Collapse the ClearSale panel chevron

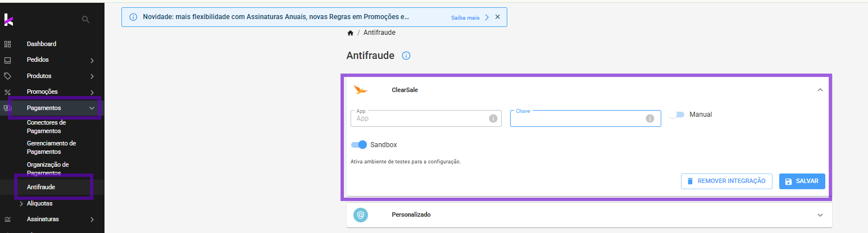(x=820, y=90)
